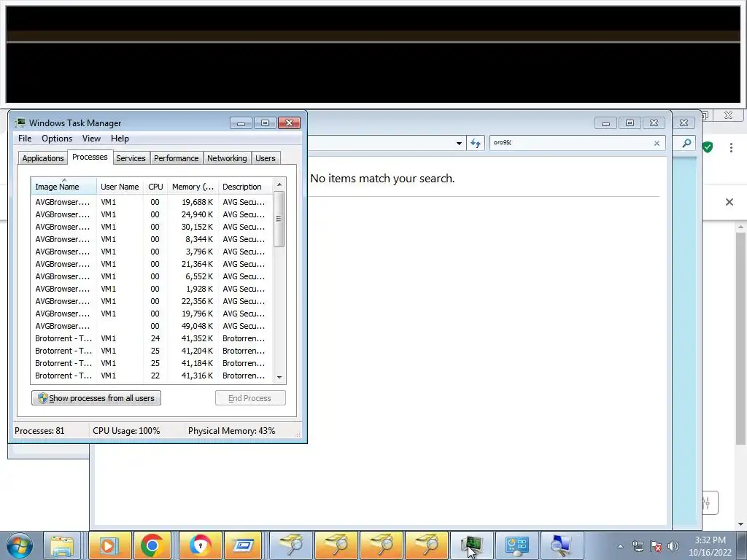
Task: Sort processes by CPU column header
Action: [x=155, y=187]
